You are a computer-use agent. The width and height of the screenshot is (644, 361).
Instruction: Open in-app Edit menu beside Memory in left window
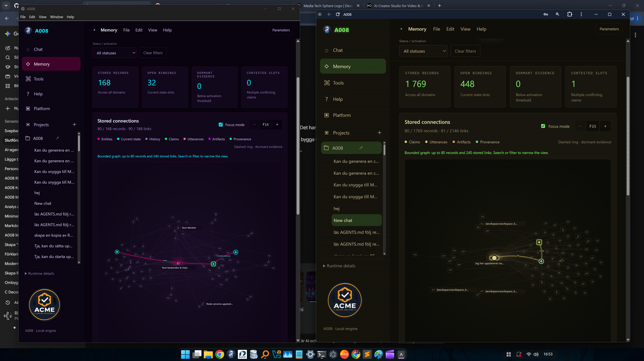click(139, 30)
